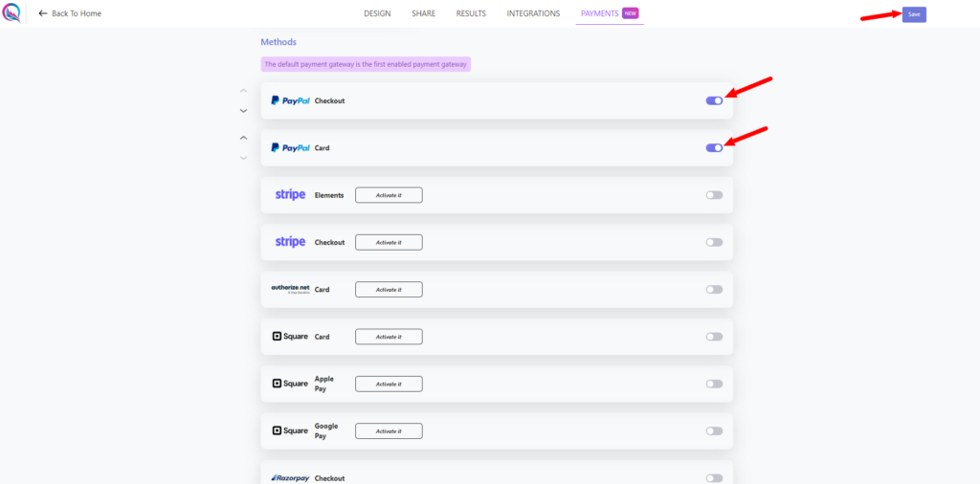
Task: Click Activate it for Stripe Elements
Action: tap(389, 195)
